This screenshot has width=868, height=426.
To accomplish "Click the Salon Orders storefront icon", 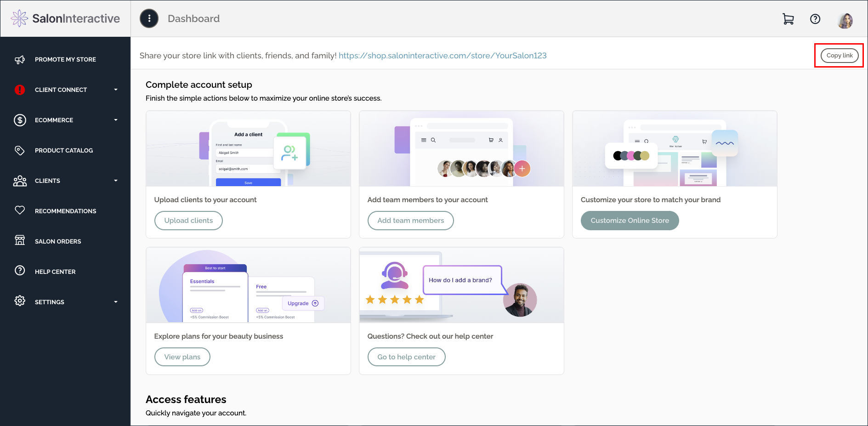I will tap(20, 240).
